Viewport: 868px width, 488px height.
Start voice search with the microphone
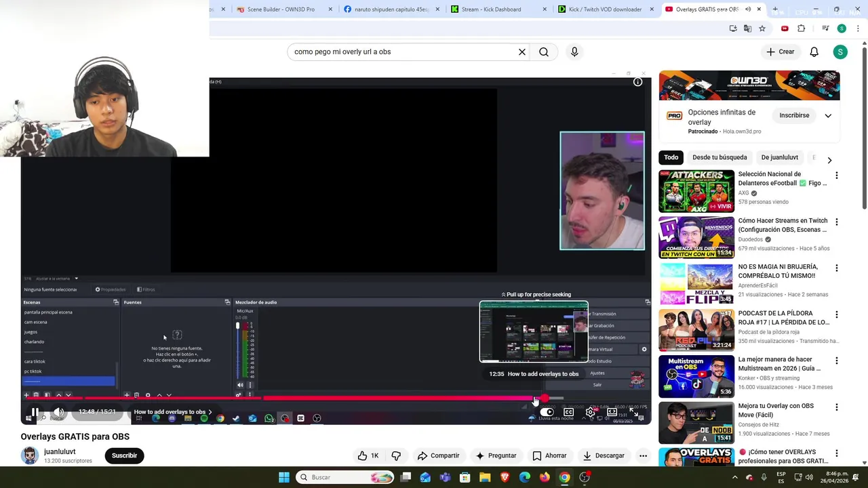click(x=574, y=52)
